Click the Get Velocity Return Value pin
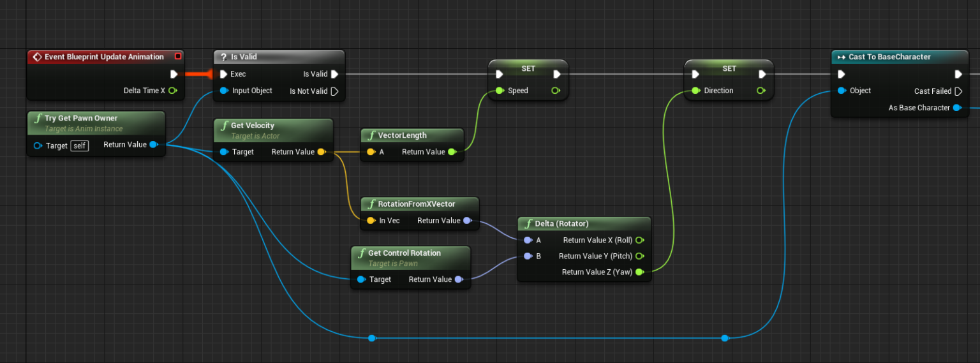 [321, 152]
